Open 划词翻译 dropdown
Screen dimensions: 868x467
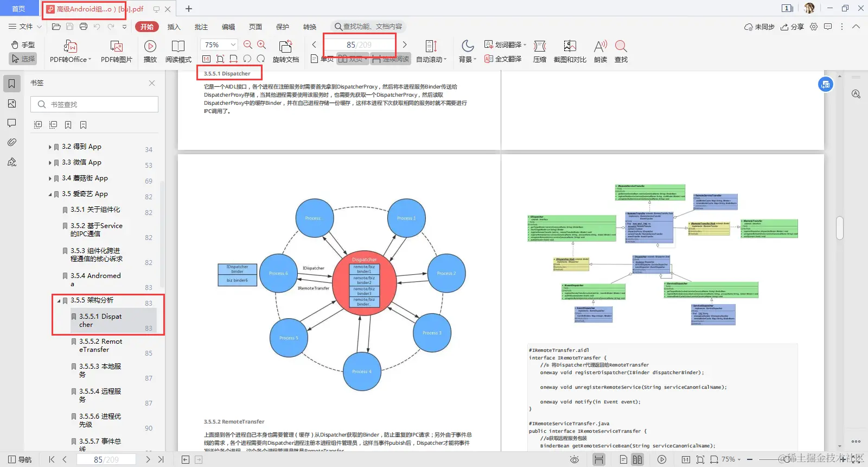[x=505, y=45]
